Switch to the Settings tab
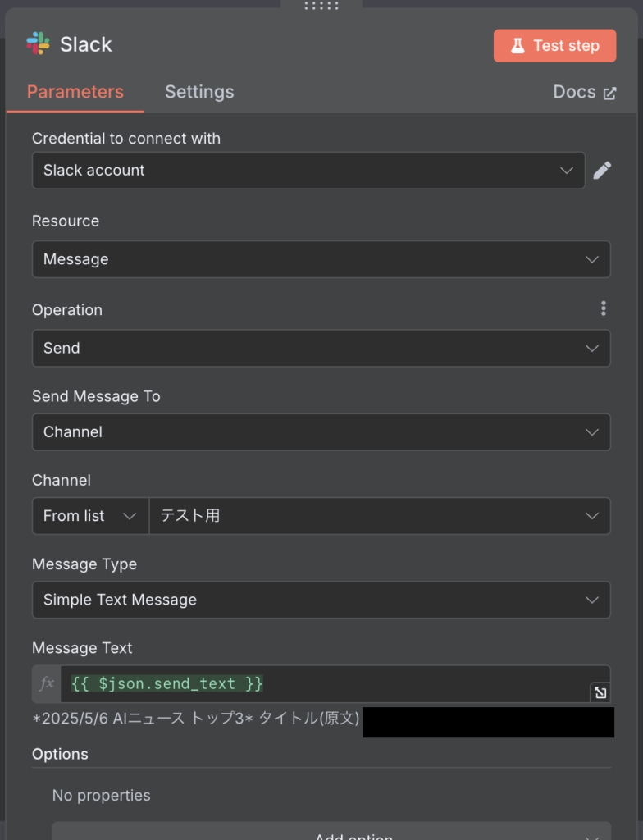The width and height of the screenshot is (643, 840). 199,92
